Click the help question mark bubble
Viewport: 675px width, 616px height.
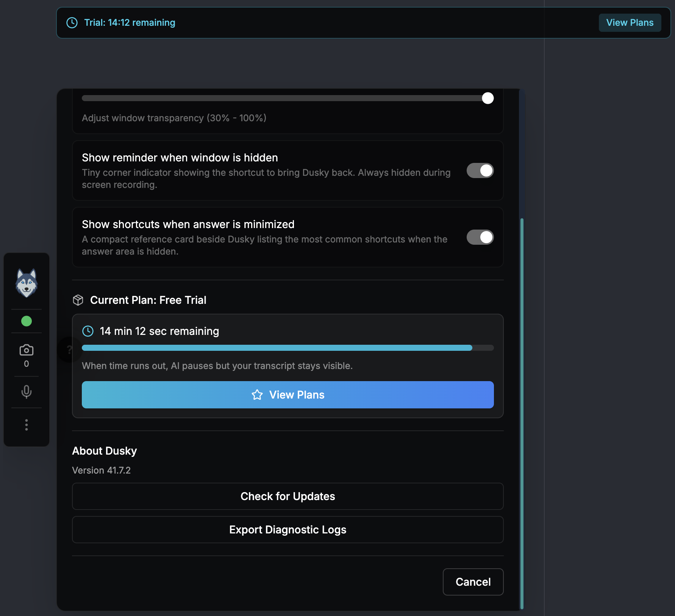point(69,350)
